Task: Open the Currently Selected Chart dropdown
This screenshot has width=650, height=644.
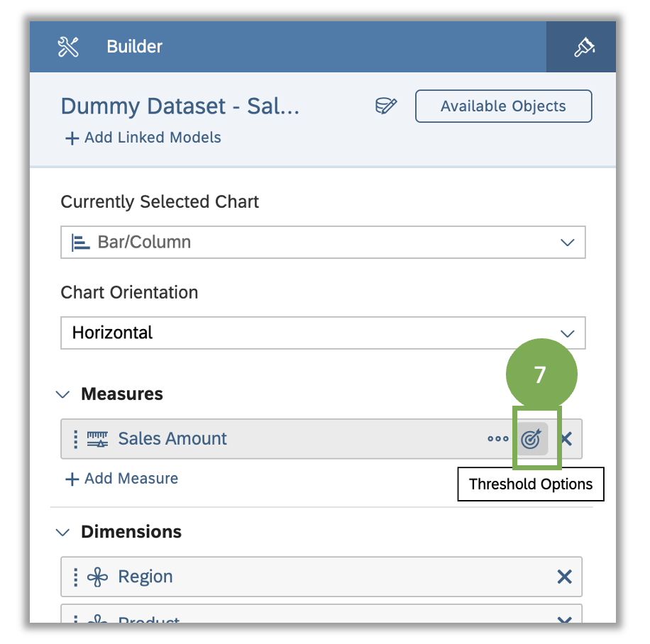Action: pos(323,242)
